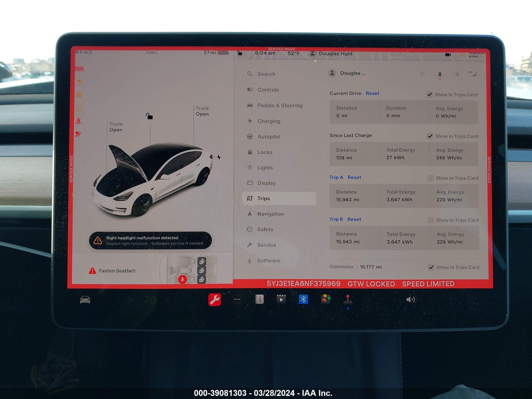Check Trip A Show in Trips Card
The height and width of the screenshot is (399, 532).
click(x=430, y=178)
